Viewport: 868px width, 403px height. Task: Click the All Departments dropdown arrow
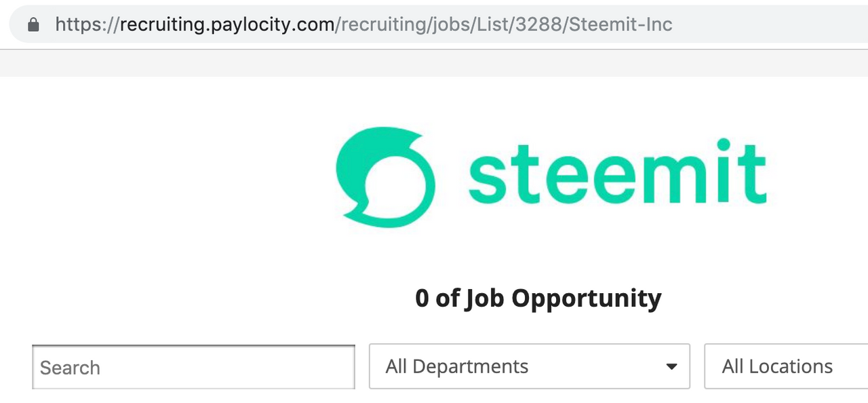[671, 367]
